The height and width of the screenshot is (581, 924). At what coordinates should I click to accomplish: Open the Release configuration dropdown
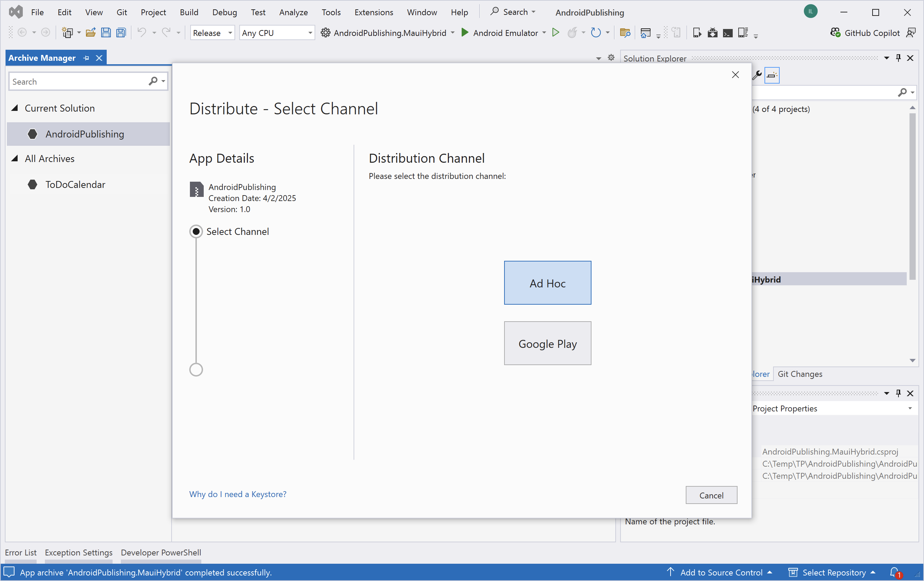[213, 33]
